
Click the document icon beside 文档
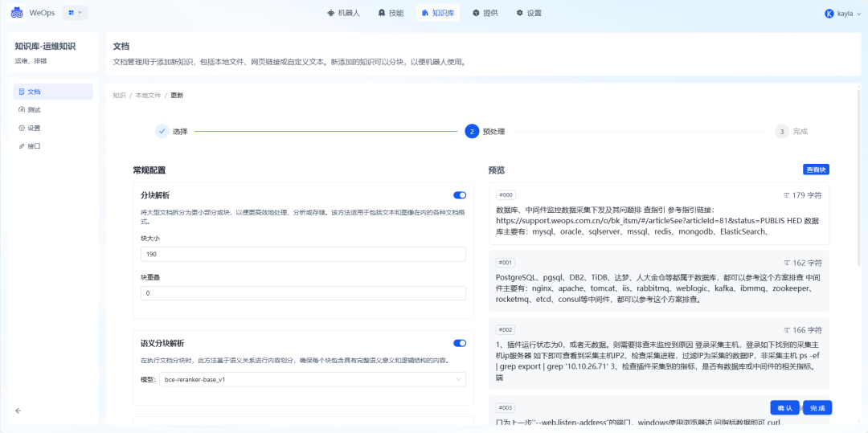22,92
